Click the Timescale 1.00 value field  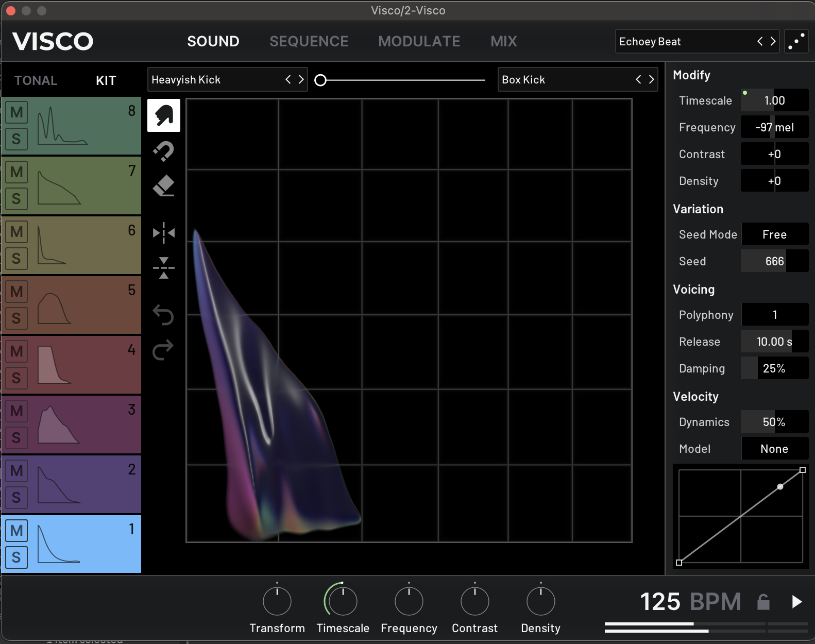(x=774, y=100)
